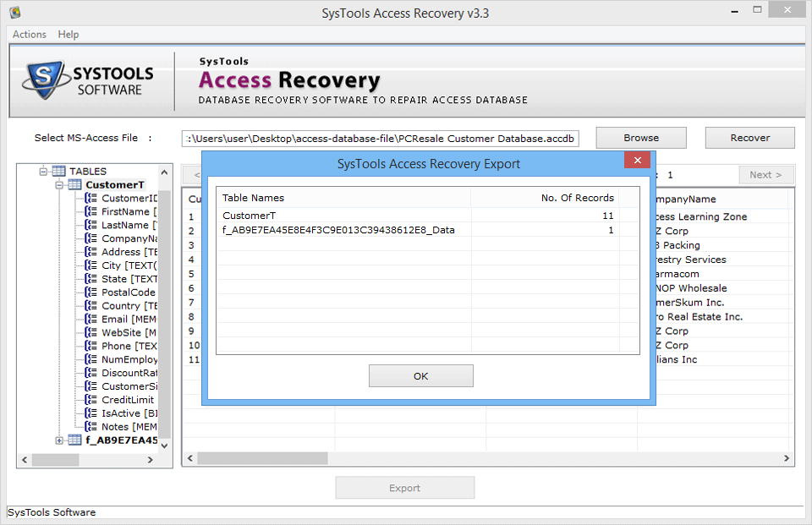Click the Next page button
Image resolution: width=812 pixels, height=525 pixels.
click(765, 175)
